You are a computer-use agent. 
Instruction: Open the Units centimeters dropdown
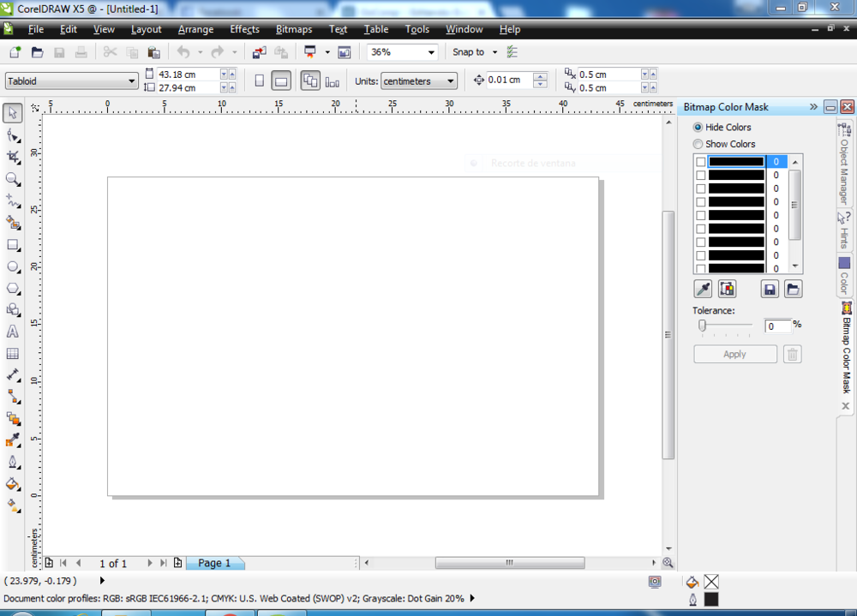(x=451, y=81)
